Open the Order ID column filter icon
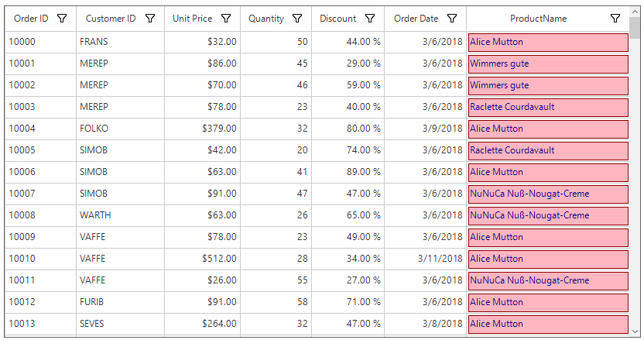Screen dimensions: 644x340 [62, 19]
